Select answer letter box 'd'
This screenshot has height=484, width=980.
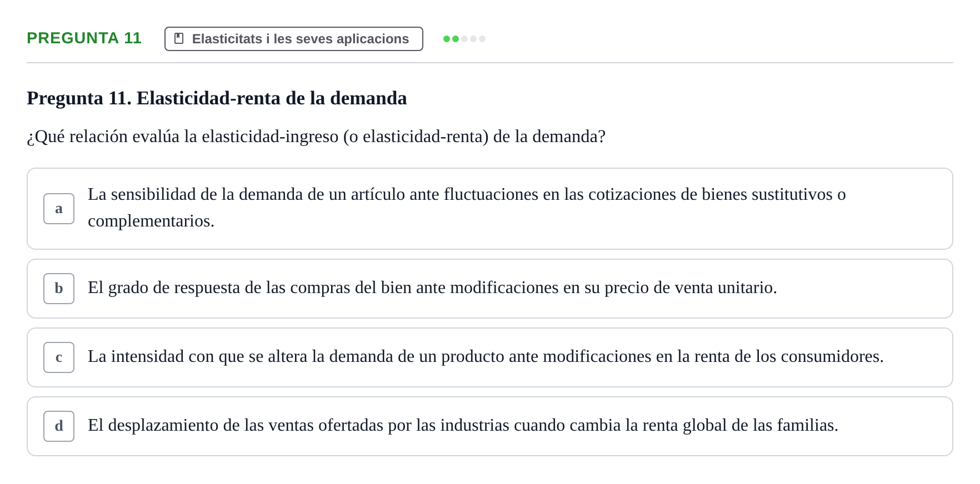59,426
